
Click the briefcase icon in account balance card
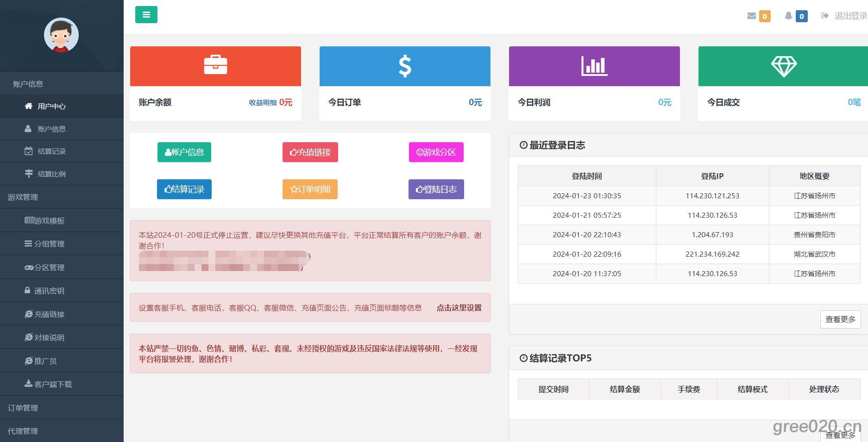215,65
